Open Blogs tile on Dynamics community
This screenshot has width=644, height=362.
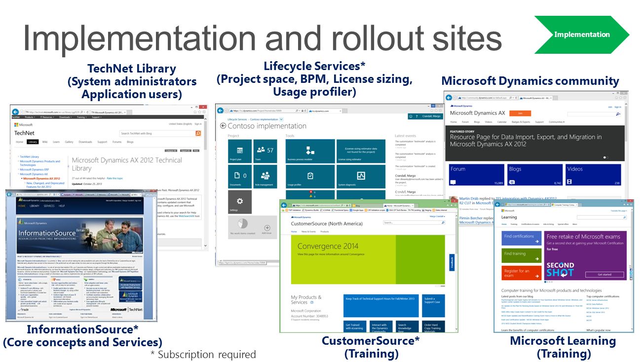tap(534, 175)
